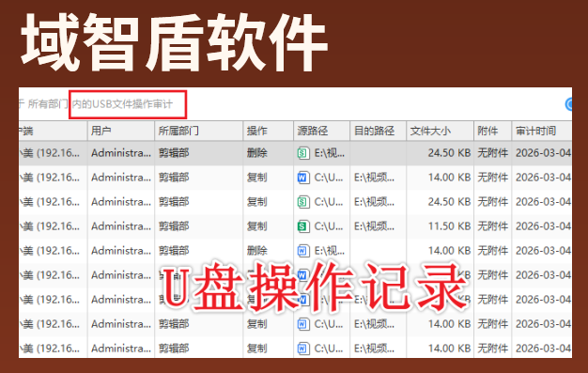Click the spreadsheet file icon in the 删除 24.50 KB row
The image size is (588, 373).
(303, 153)
